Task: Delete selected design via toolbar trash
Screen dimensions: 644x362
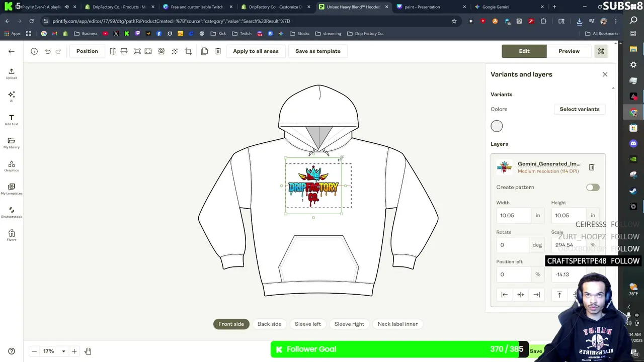Action: (218, 51)
